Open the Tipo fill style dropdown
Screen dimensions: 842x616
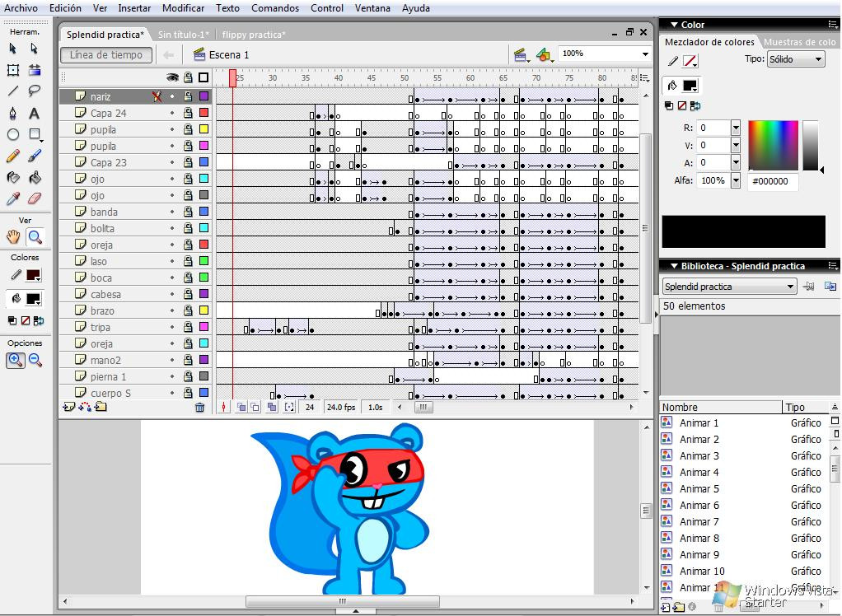point(796,59)
